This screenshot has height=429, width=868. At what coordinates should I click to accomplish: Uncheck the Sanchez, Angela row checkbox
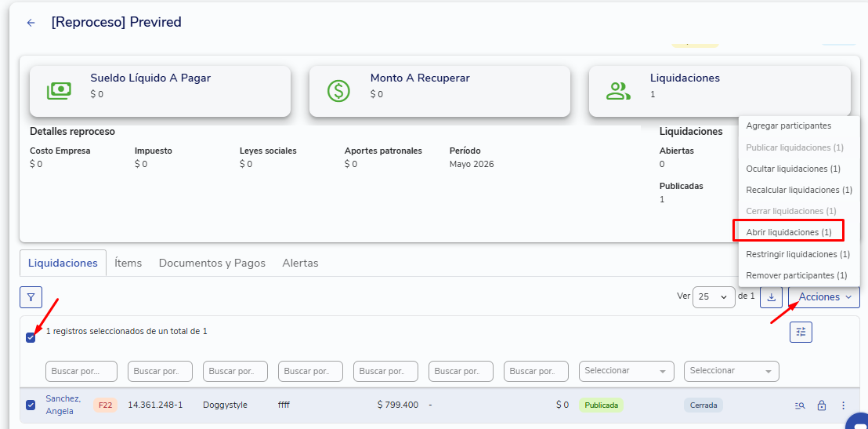[x=31, y=405]
